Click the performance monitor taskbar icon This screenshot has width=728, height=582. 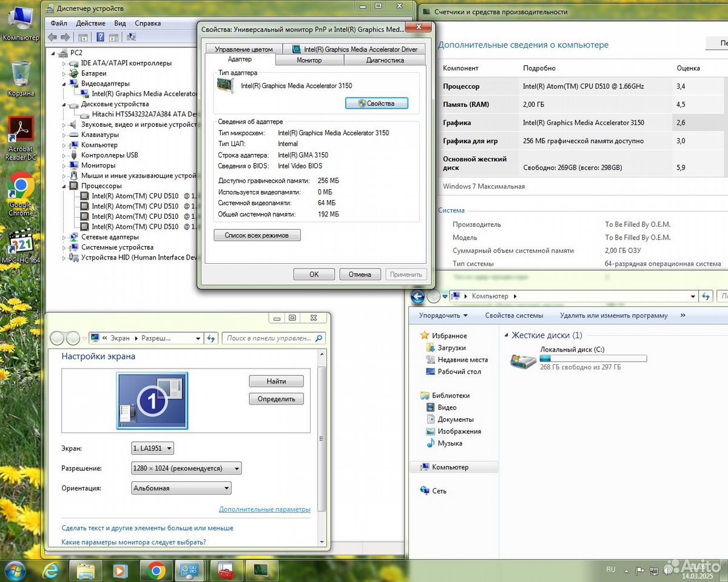coord(261,570)
